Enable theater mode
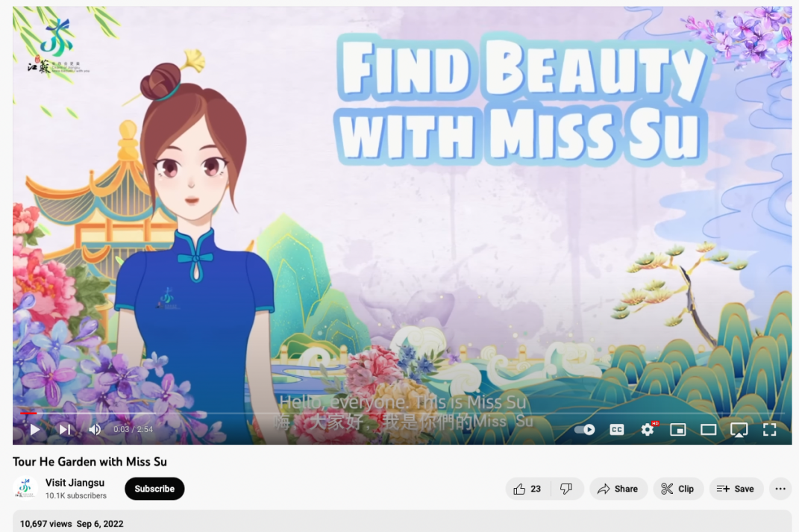The width and height of the screenshot is (799, 532). pyautogui.click(x=708, y=430)
